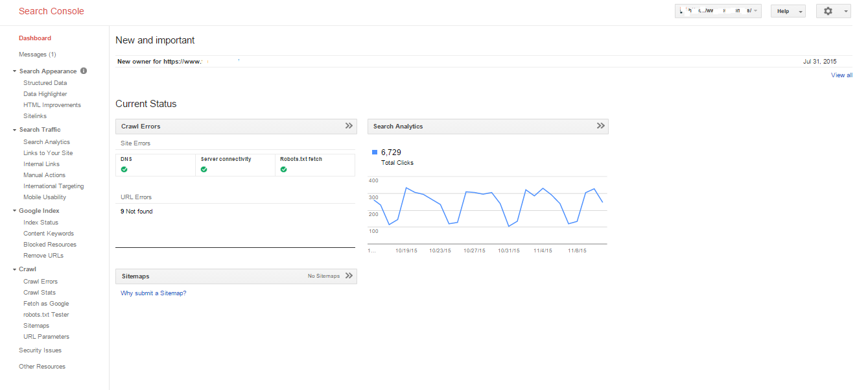Click the No Sitemaps label
Screen dimensions: 868x390
point(323,276)
